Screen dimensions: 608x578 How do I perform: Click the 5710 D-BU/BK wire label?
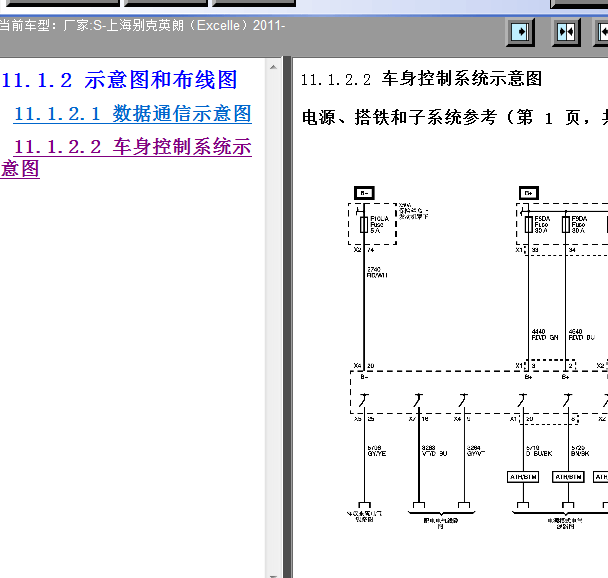point(539,450)
